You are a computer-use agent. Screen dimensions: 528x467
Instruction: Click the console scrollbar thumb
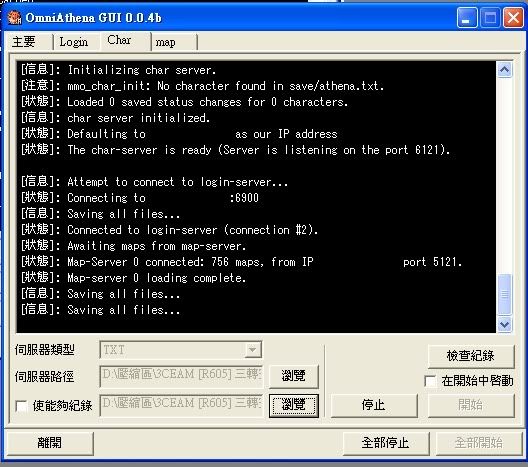(504, 294)
